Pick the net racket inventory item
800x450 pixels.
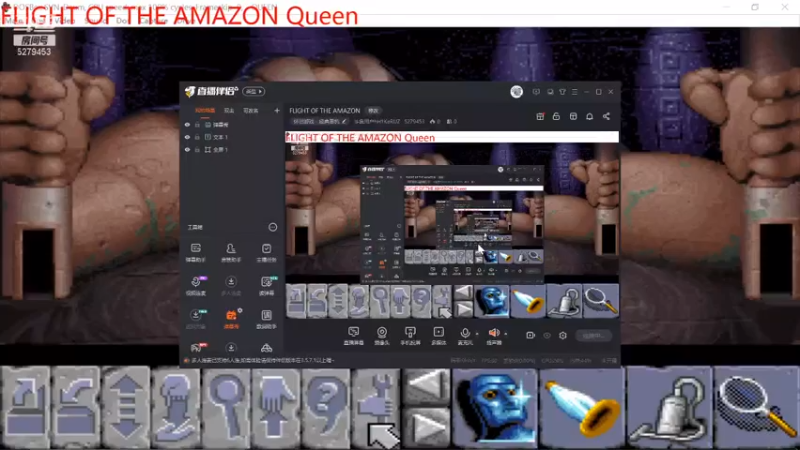(757, 407)
